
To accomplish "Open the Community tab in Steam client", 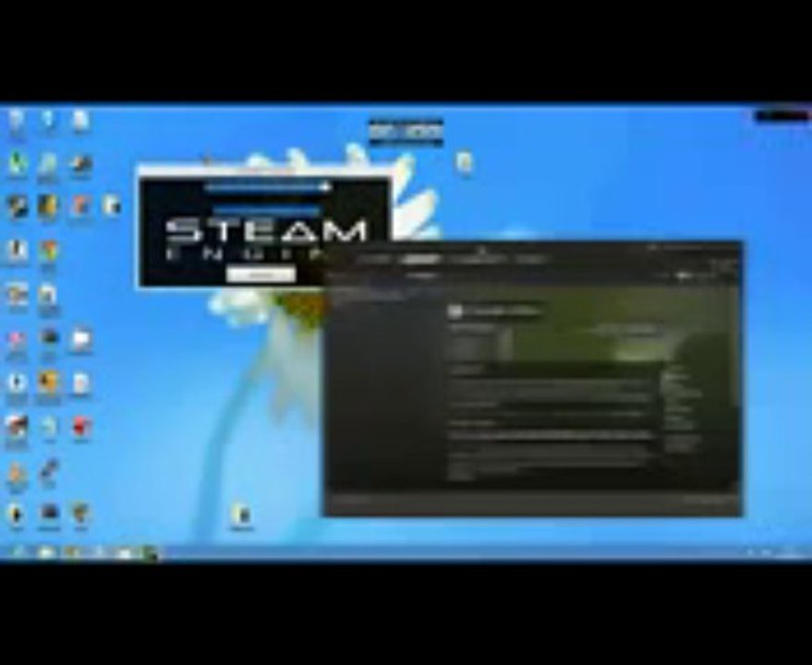I will click(477, 259).
